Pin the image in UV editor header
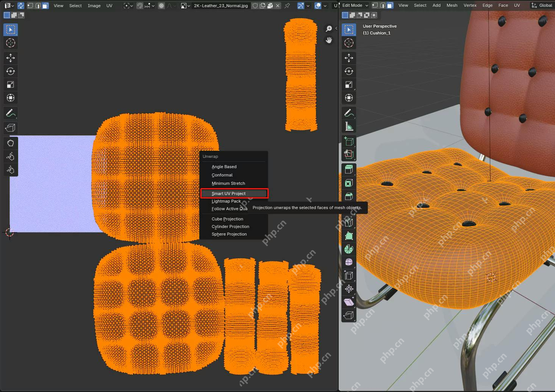This screenshot has height=392, width=555. [x=287, y=6]
